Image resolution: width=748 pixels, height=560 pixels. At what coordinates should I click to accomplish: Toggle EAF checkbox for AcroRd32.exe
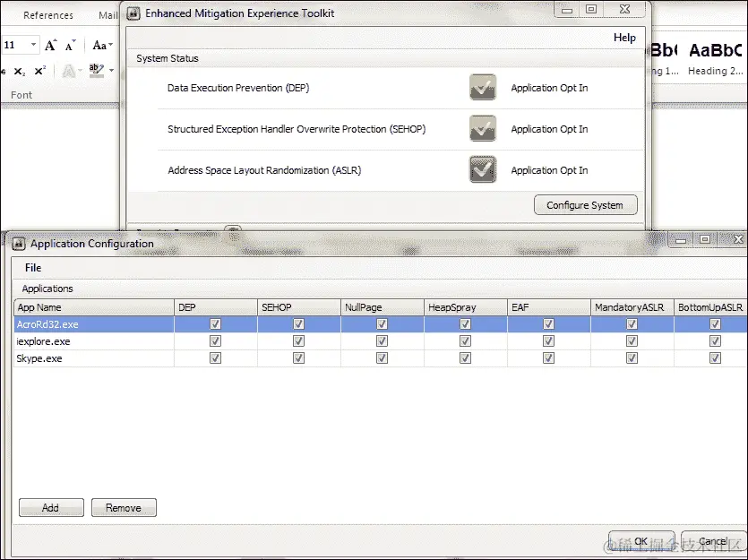pyautogui.click(x=548, y=324)
